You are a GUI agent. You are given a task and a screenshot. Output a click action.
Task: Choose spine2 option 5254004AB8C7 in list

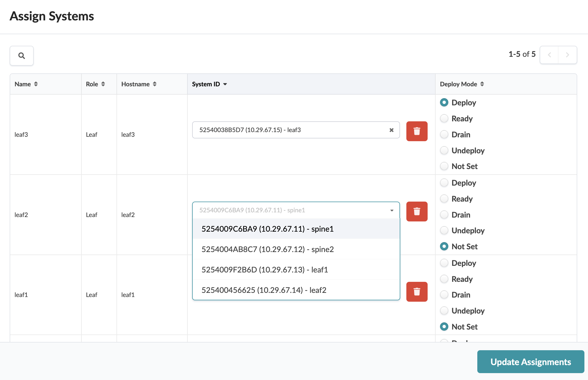tap(267, 249)
